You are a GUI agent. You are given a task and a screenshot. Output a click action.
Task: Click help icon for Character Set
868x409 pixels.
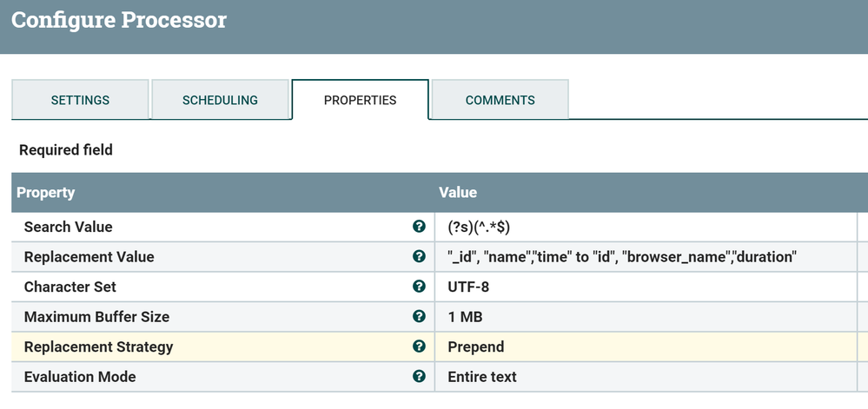(419, 287)
